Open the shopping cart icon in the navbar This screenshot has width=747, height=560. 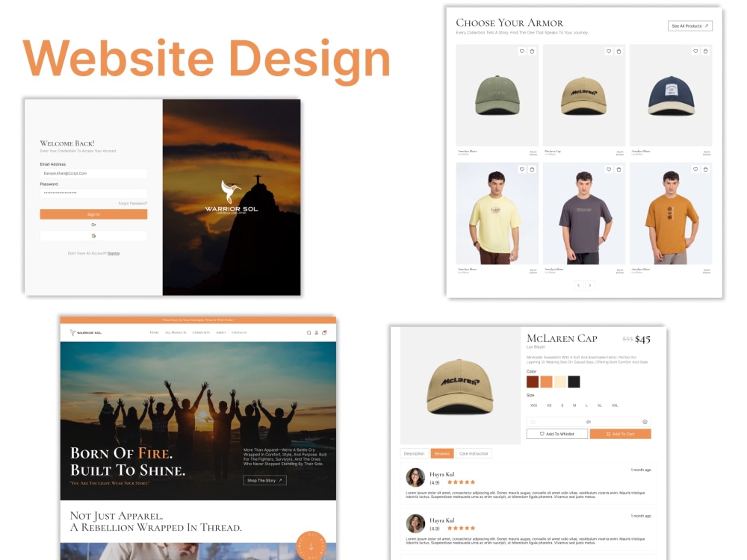pyautogui.click(x=324, y=332)
